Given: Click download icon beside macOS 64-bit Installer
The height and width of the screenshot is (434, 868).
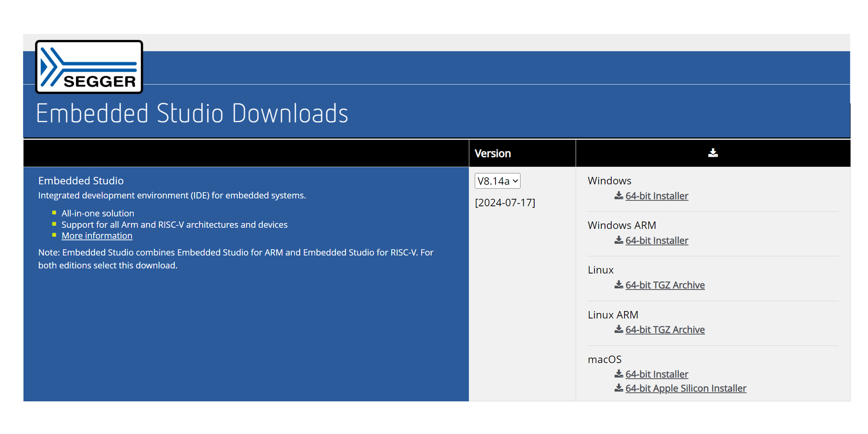Looking at the screenshot, I should click(619, 374).
